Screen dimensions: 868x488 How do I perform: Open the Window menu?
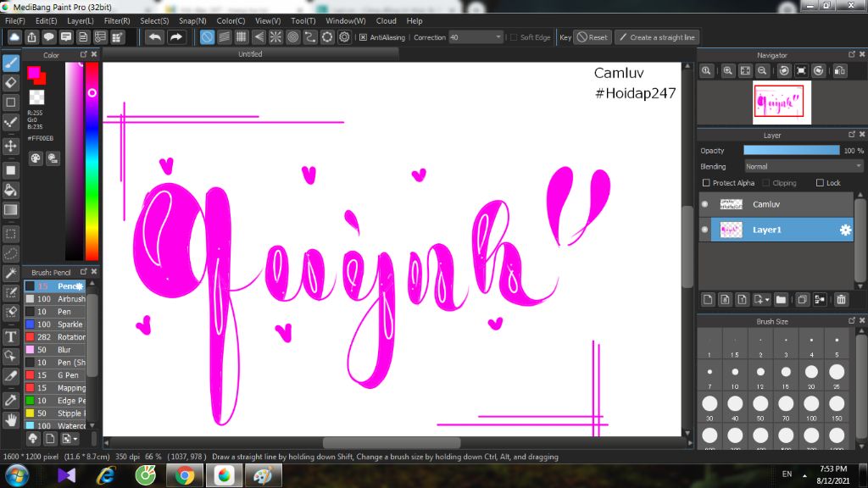tap(346, 20)
